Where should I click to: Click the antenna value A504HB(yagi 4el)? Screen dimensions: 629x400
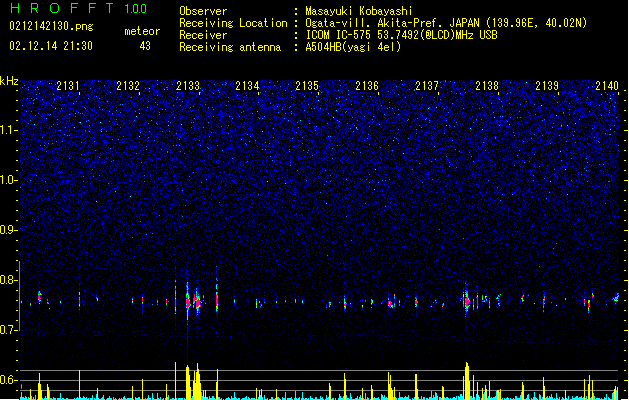(353, 47)
